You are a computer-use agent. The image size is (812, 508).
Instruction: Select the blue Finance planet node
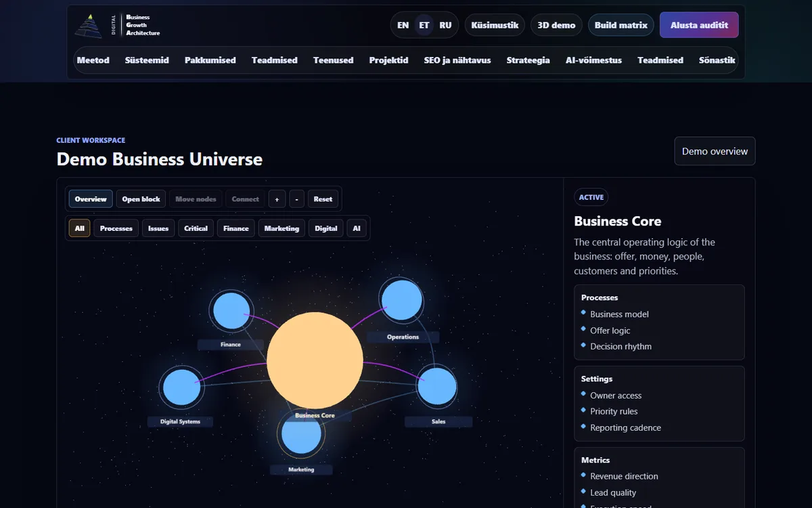(x=231, y=311)
